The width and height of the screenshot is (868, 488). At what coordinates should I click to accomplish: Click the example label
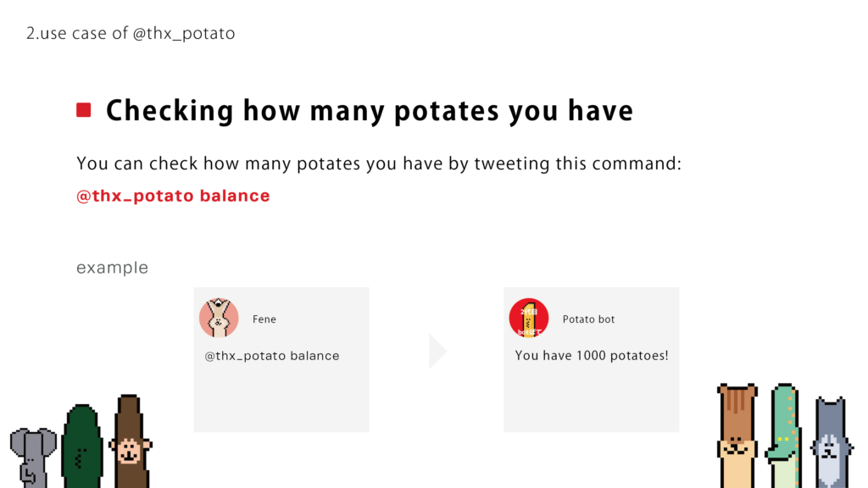point(113,268)
